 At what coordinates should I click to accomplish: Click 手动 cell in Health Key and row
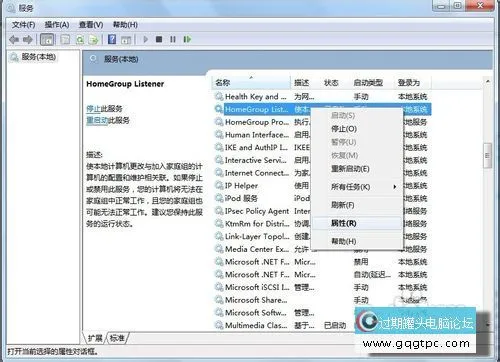[361, 97]
